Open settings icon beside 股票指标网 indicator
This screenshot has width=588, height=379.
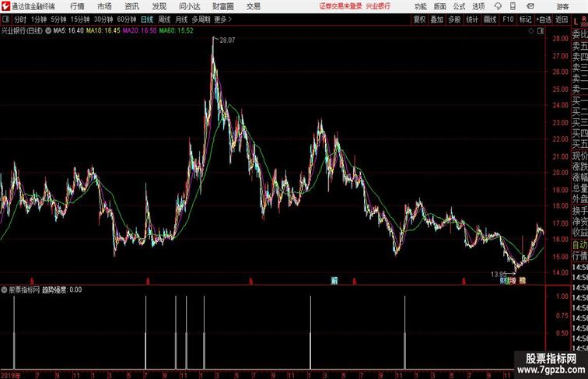pos(4,290)
